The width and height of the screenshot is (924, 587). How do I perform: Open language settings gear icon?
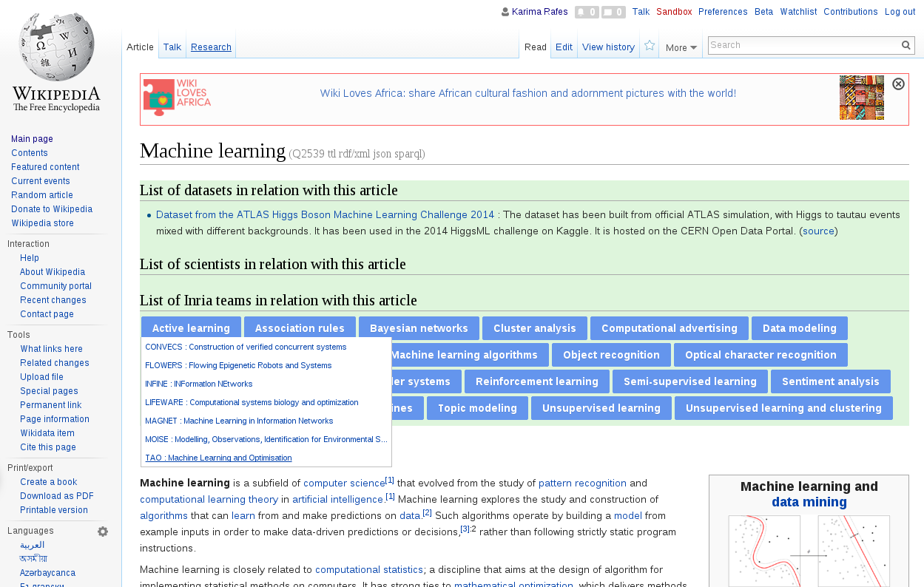(103, 531)
